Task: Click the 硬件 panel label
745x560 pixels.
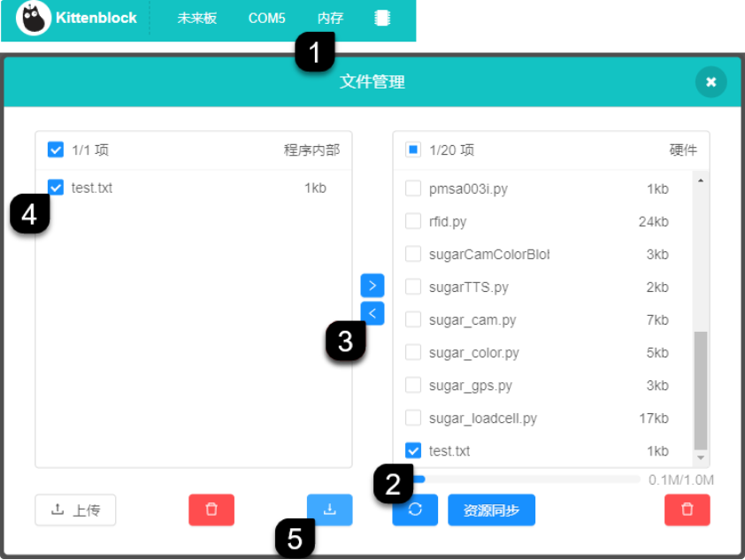Action: click(x=683, y=150)
